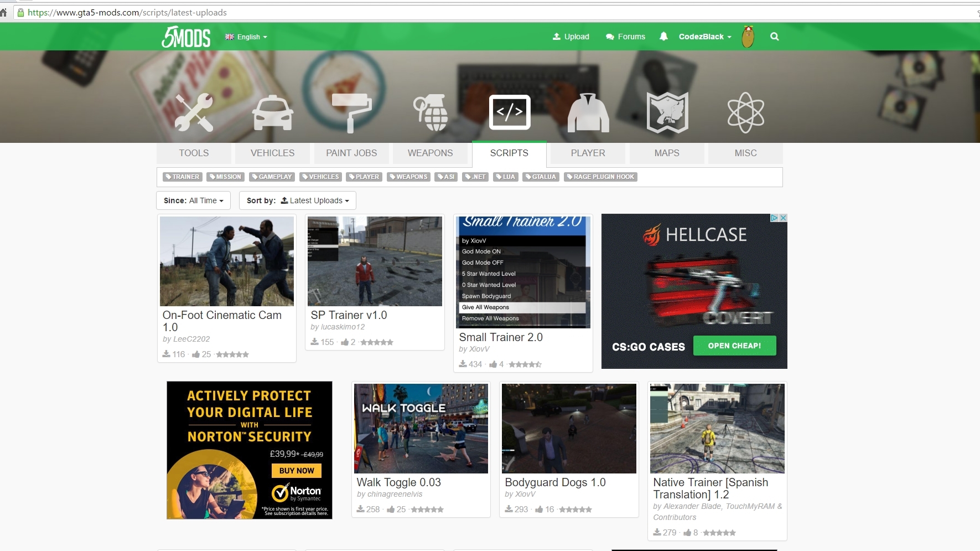This screenshot has width=980, height=551.
Task: Open Small Trainer 2.0 thumbnail
Action: tap(523, 272)
